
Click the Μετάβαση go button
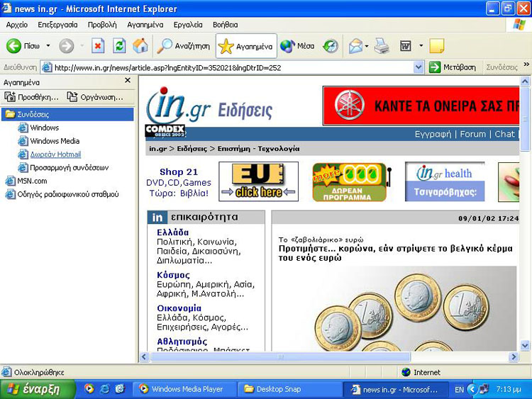[453, 67]
